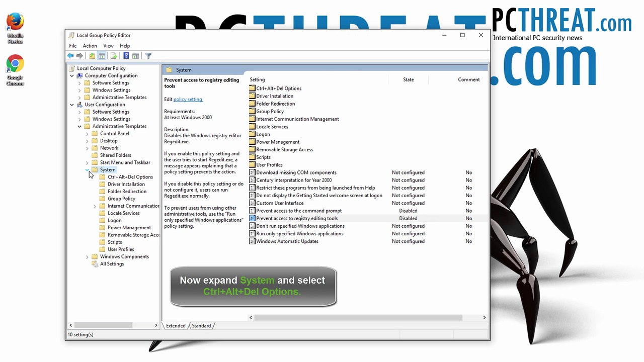The height and width of the screenshot is (362, 644).
Task: Expand the Start Menu and Taskbar node
Action: (x=87, y=163)
